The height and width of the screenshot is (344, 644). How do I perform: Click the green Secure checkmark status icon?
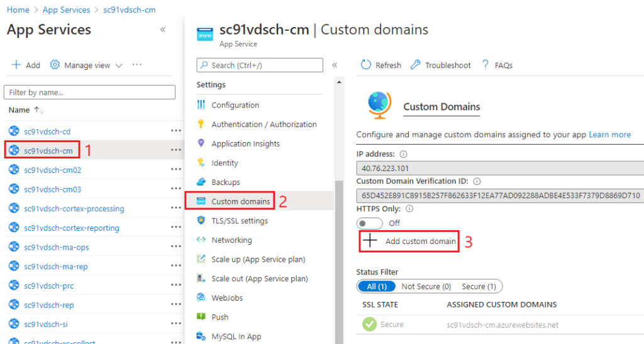[x=369, y=325]
